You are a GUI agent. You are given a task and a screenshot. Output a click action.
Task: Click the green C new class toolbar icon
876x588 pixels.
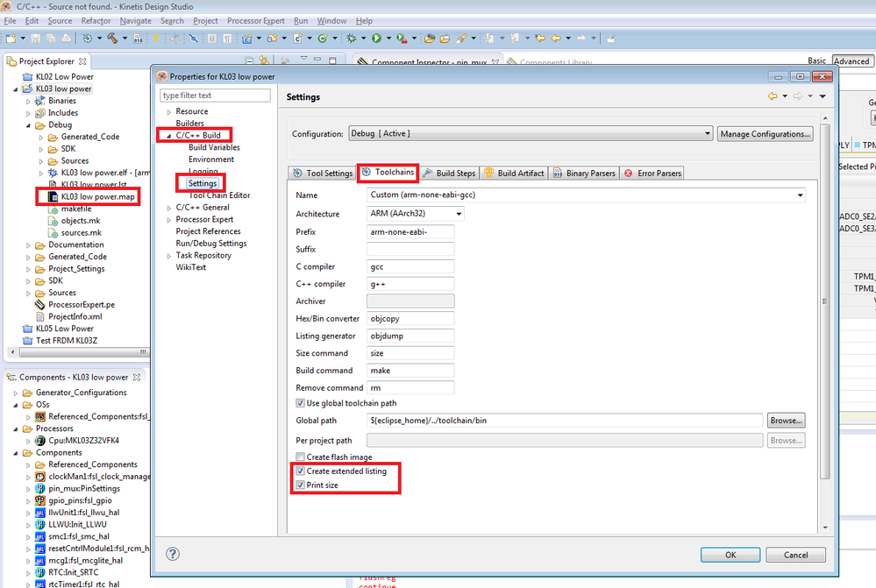tap(323, 39)
